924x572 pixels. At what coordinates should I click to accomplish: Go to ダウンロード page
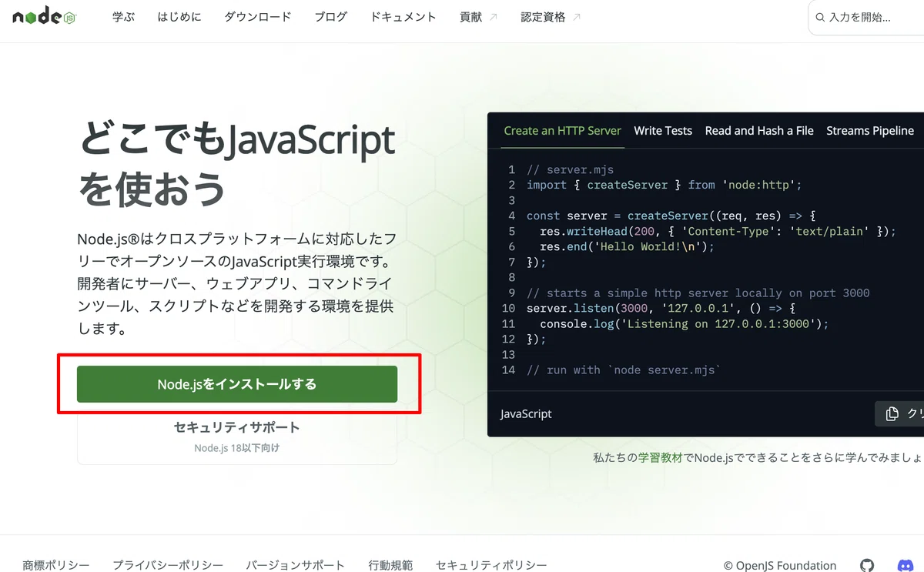pos(258,16)
